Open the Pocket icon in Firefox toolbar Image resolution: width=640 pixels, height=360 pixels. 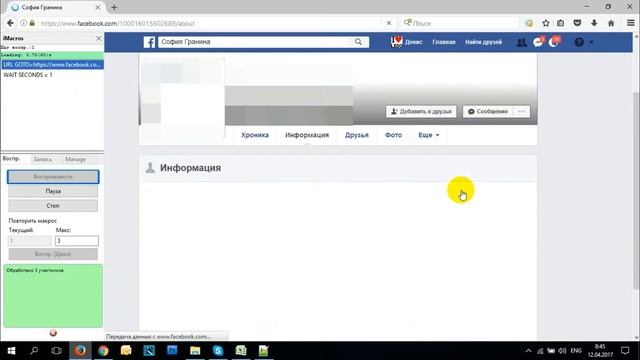pyautogui.click(x=577, y=23)
